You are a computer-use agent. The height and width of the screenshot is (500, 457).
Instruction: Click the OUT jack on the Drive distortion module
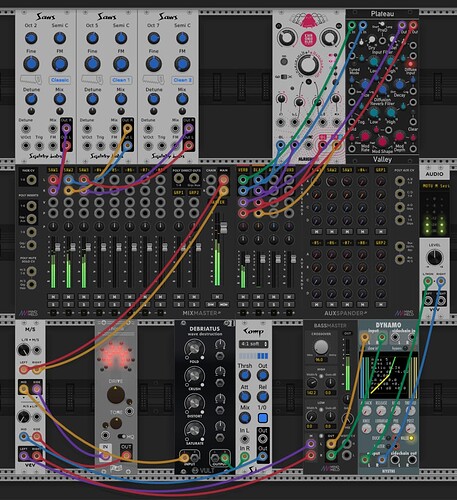(x=126, y=456)
